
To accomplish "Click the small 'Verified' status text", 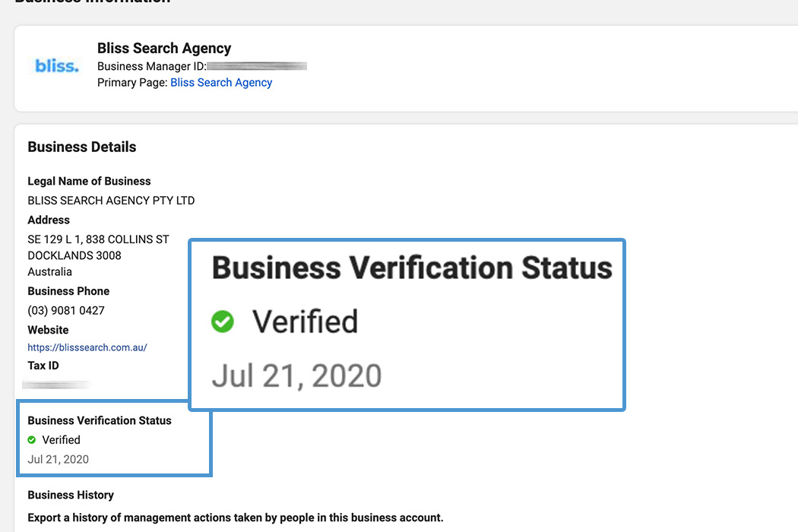I will coord(61,440).
